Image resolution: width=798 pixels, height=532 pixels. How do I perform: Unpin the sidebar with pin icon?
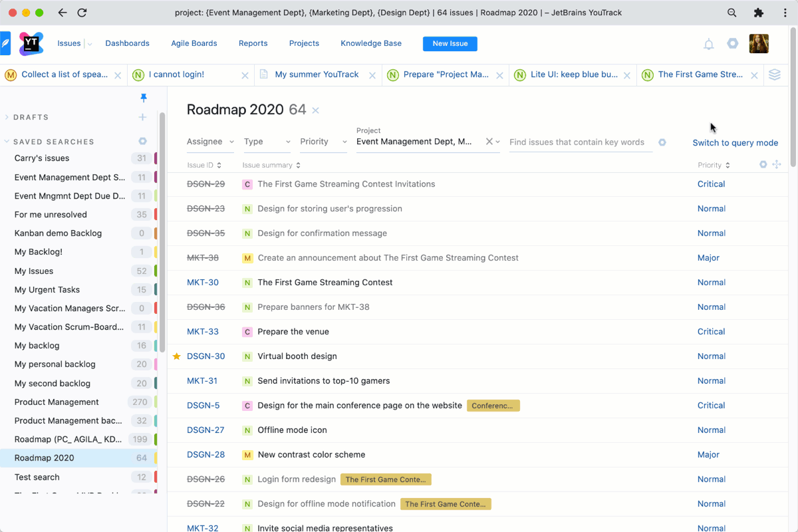(x=143, y=98)
